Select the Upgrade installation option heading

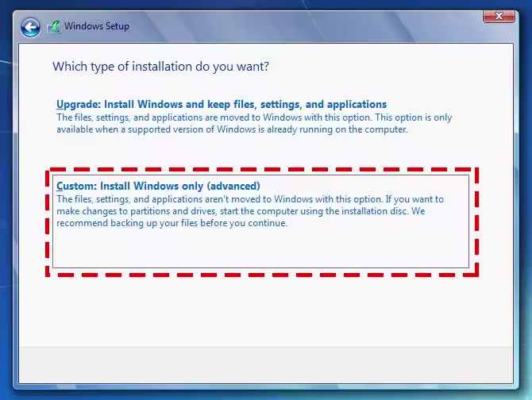[222, 104]
